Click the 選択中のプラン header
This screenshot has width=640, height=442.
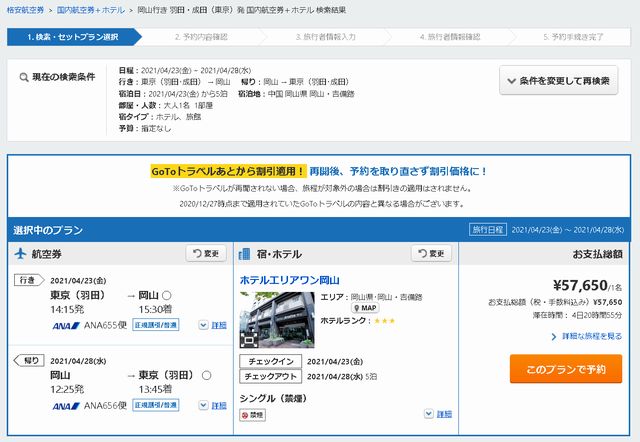click(48, 230)
